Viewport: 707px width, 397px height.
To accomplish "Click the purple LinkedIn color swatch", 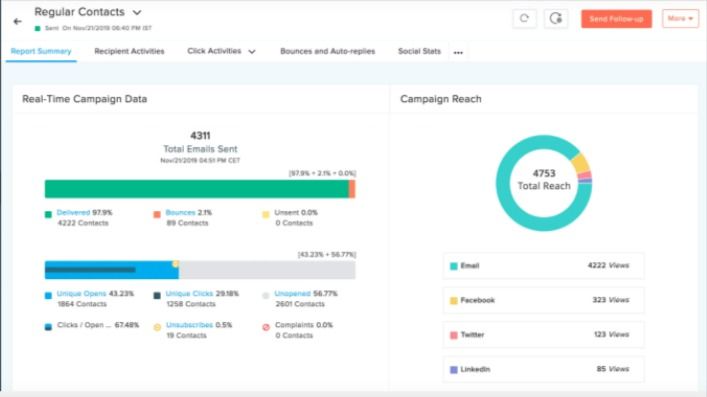I will coord(454,369).
